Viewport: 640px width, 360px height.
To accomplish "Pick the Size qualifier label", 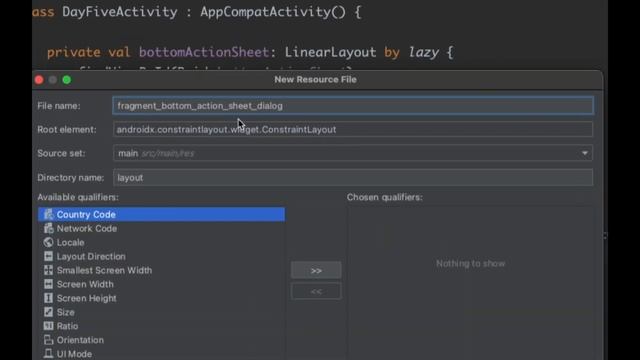I will [65, 312].
